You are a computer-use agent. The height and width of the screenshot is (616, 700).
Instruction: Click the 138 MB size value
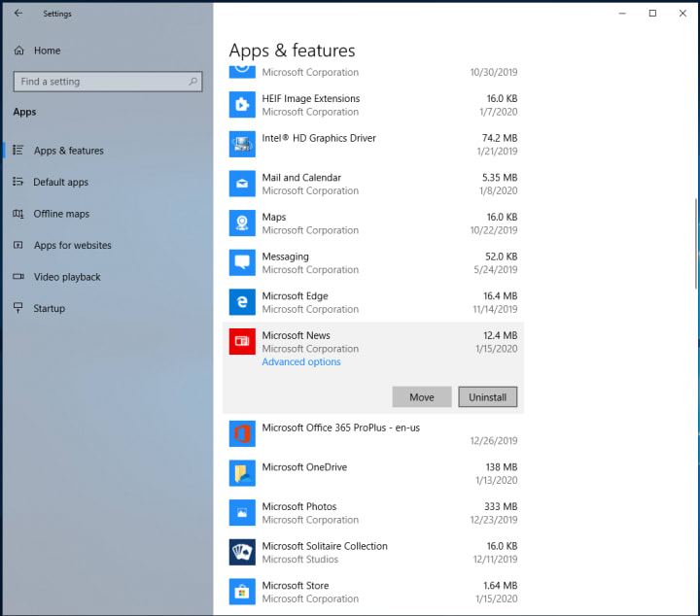tap(502, 467)
